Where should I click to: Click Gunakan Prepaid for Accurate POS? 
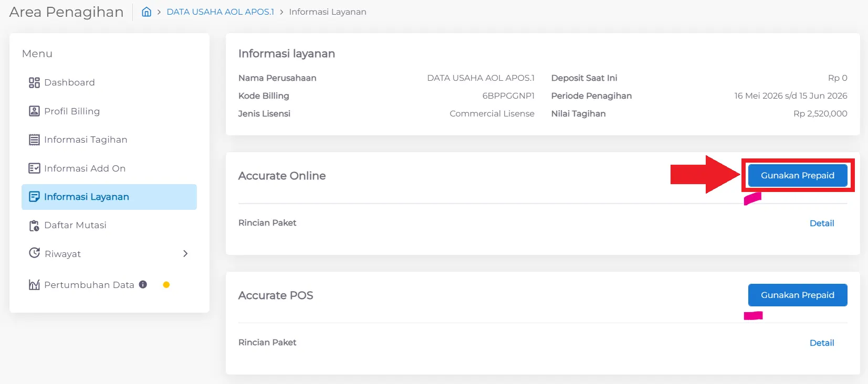(798, 295)
